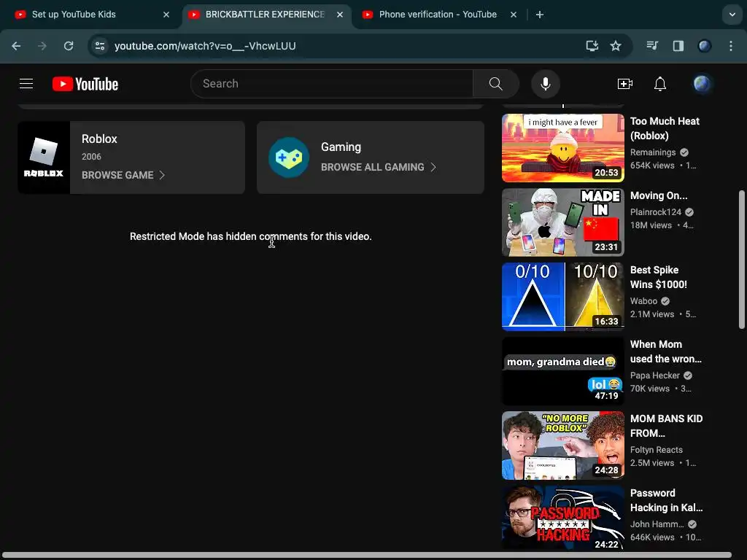Bookmark this page with the star icon

(616, 46)
